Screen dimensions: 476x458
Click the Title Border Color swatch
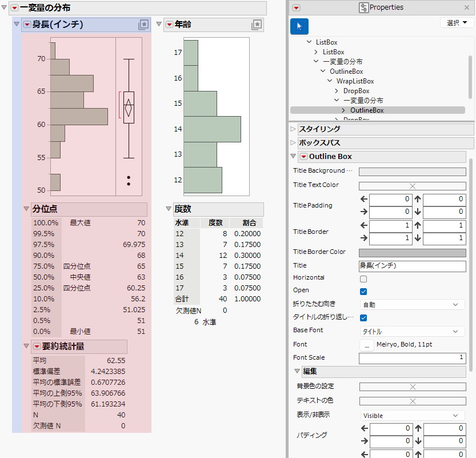point(412,253)
